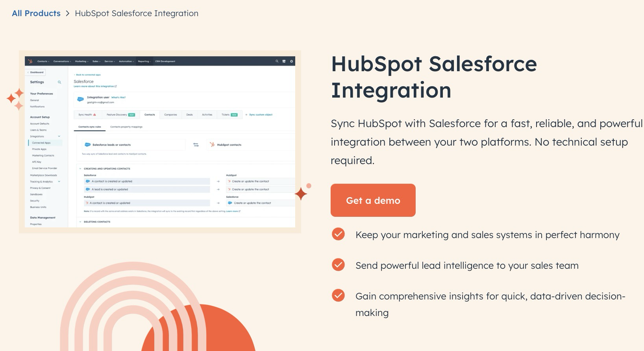Click checkmark beside marketing and sales harmony
This screenshot has height=351, width=644.
coord(338,234)
